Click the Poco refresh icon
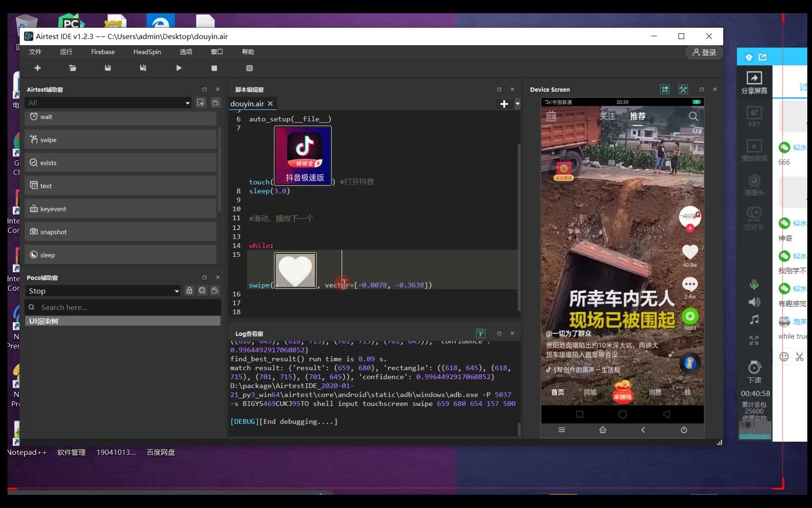Screen dimensions: 812x508 202,291
